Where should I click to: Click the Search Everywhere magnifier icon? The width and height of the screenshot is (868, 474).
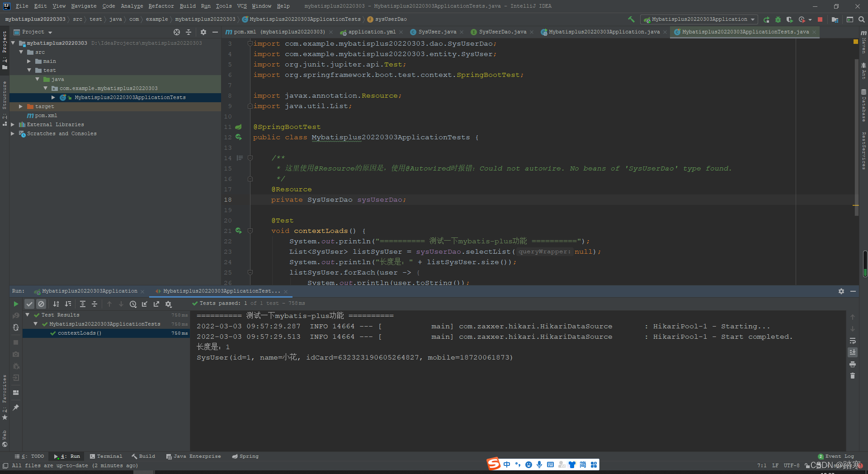click(862, 19)
